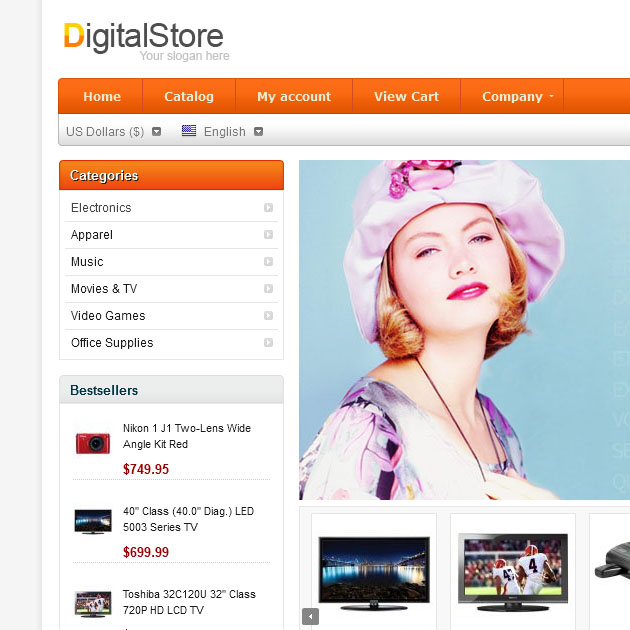Expand the Movies & TV arrow icon
The height and width of the screenshot is (630, 630).
268,288
